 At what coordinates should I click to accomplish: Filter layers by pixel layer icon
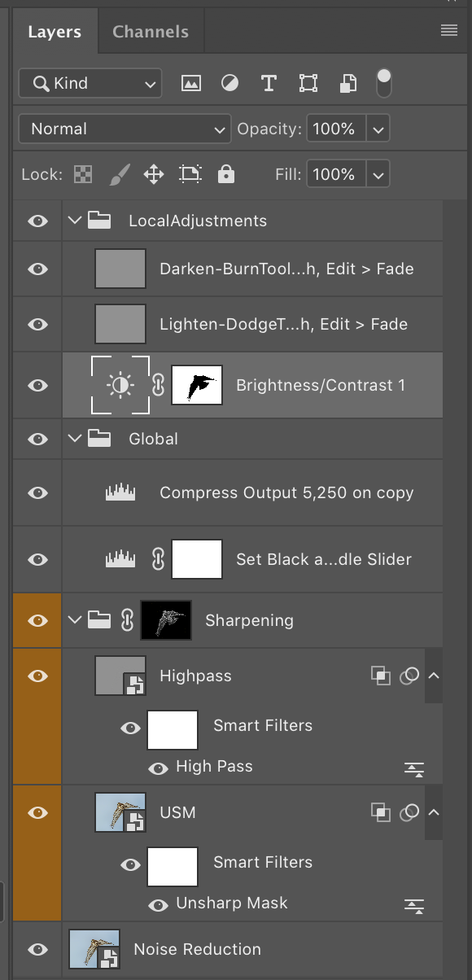click(x=191, y=83)
